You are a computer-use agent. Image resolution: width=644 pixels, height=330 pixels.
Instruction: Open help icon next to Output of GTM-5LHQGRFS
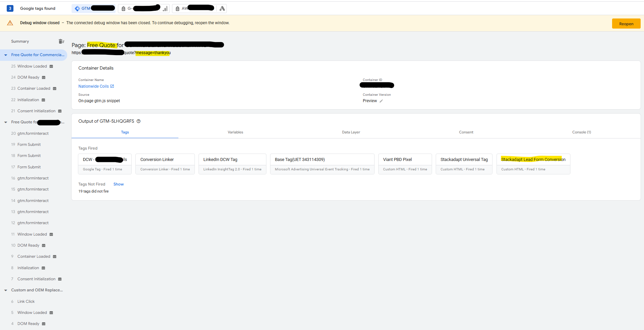138,121
